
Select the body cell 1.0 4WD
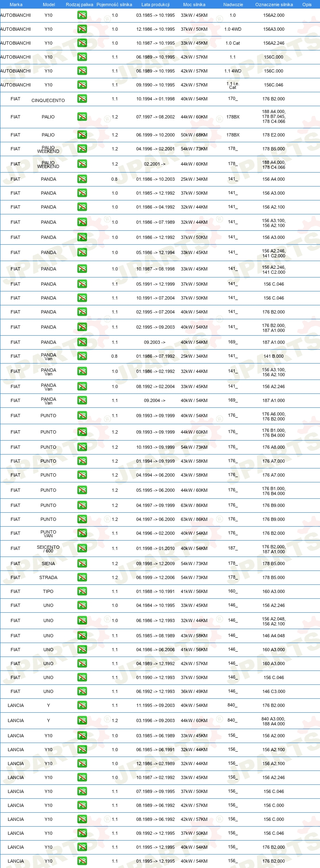click(233, 29)
